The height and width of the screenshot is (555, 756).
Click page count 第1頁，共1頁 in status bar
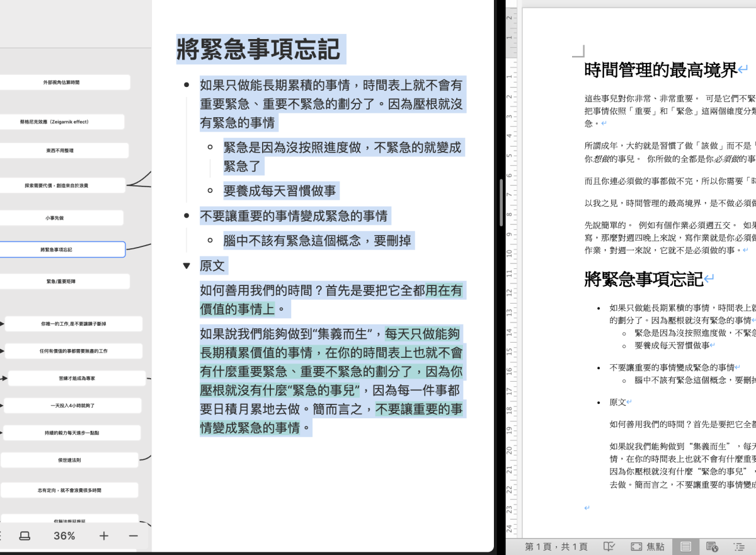[556, 546]
